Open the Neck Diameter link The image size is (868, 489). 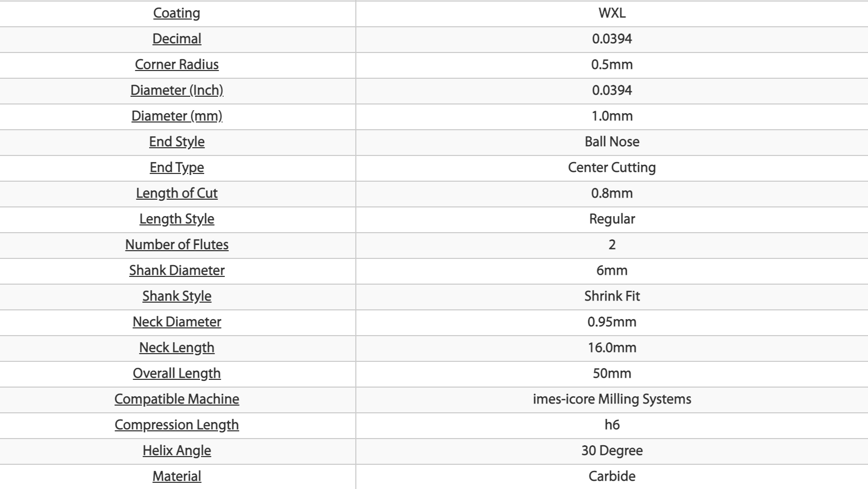pos(176,322)
